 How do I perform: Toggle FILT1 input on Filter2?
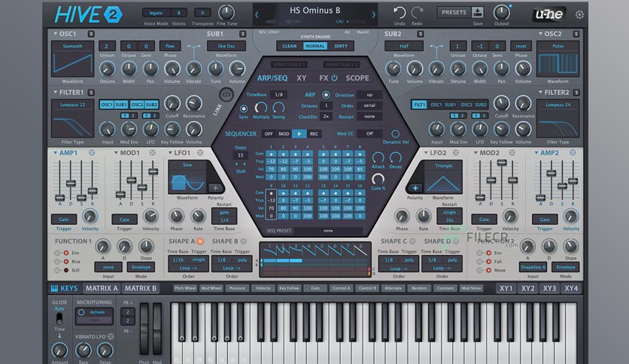click(x=419, y=105)
